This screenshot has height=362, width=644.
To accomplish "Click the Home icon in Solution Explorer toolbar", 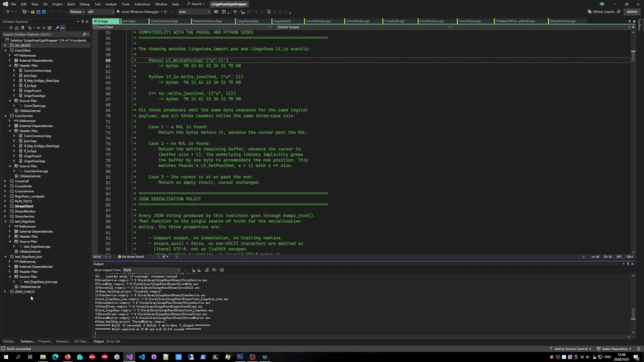I will tap(16, 28).
